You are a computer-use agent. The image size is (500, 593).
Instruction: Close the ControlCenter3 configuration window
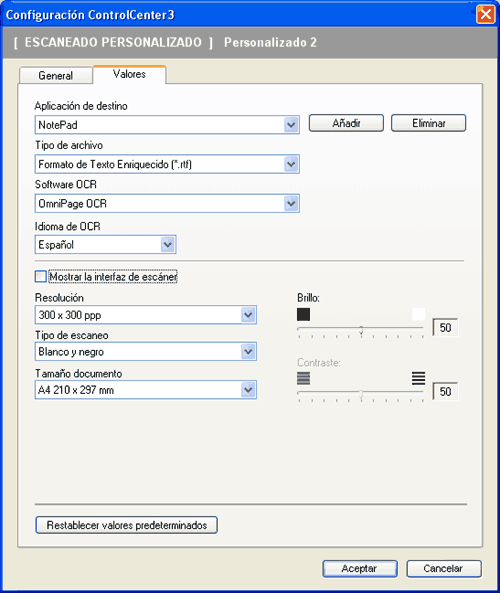(486, 15)
